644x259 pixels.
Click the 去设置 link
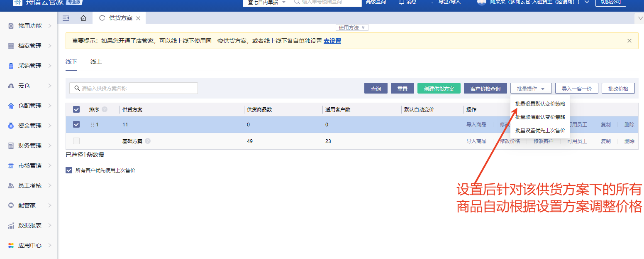[332, 41]
